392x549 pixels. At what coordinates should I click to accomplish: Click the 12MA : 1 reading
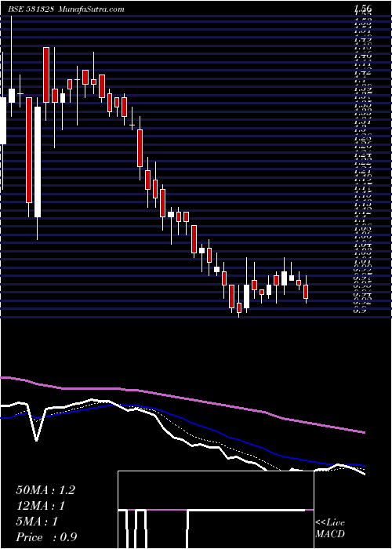pyautogui.click(x=41, y=506)
